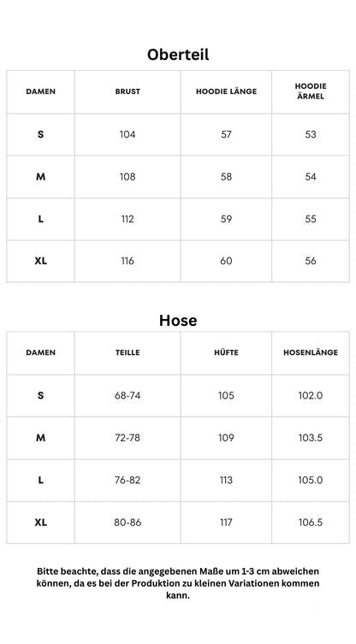This screenshot has height=644, width=356.
Task: Click the HOSENLÄNGE column header
Action: (311, 352)
